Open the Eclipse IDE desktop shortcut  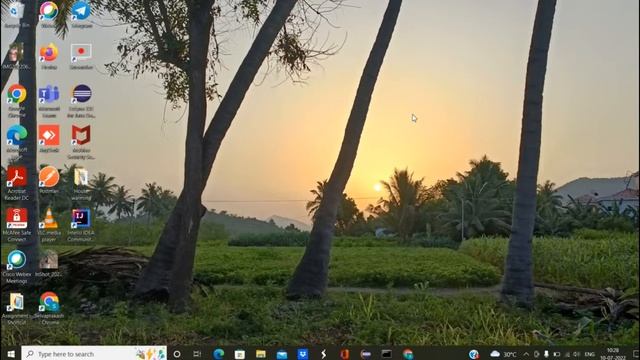click(x=81, y=100)
